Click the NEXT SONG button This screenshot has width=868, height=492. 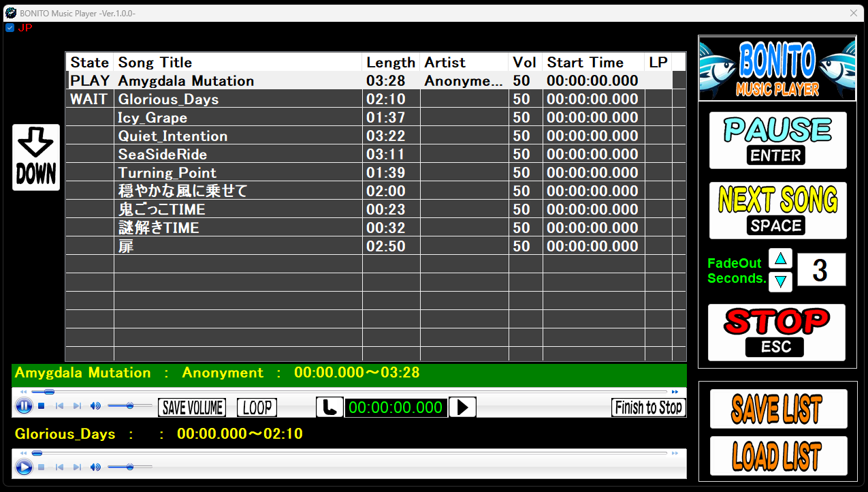778,211
